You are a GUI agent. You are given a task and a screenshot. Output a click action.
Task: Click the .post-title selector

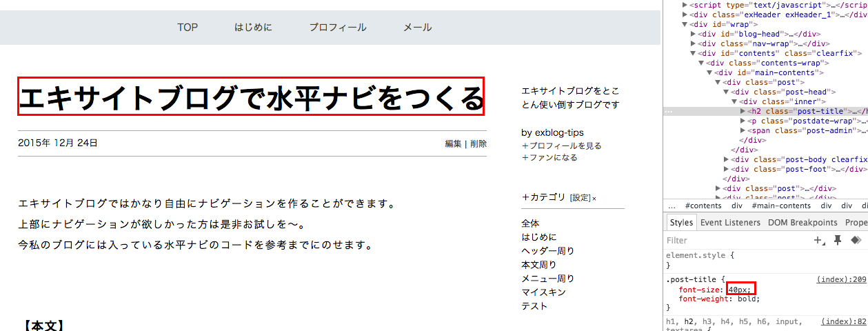pos(692,280)
